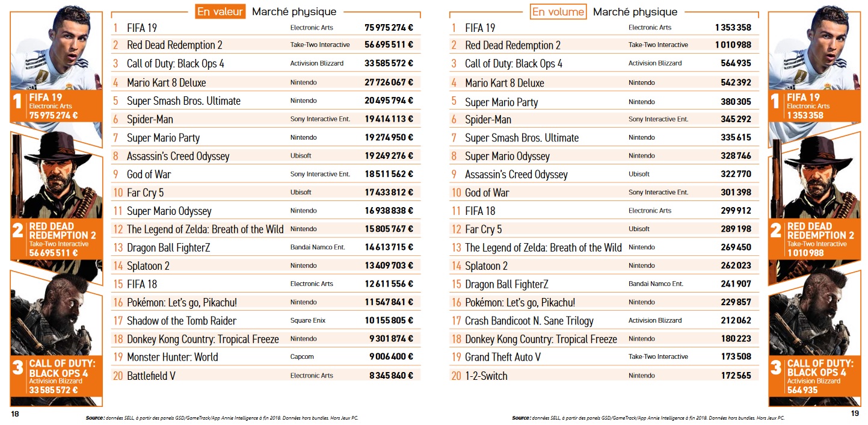
Task: Select the Splatoon 2 volume '262 023'
Action: (736, 265)
